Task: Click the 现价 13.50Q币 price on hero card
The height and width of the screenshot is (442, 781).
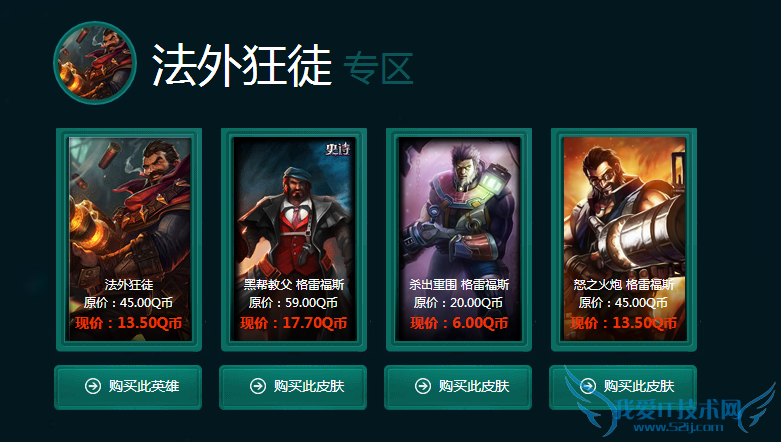Action: coord(129,323)
